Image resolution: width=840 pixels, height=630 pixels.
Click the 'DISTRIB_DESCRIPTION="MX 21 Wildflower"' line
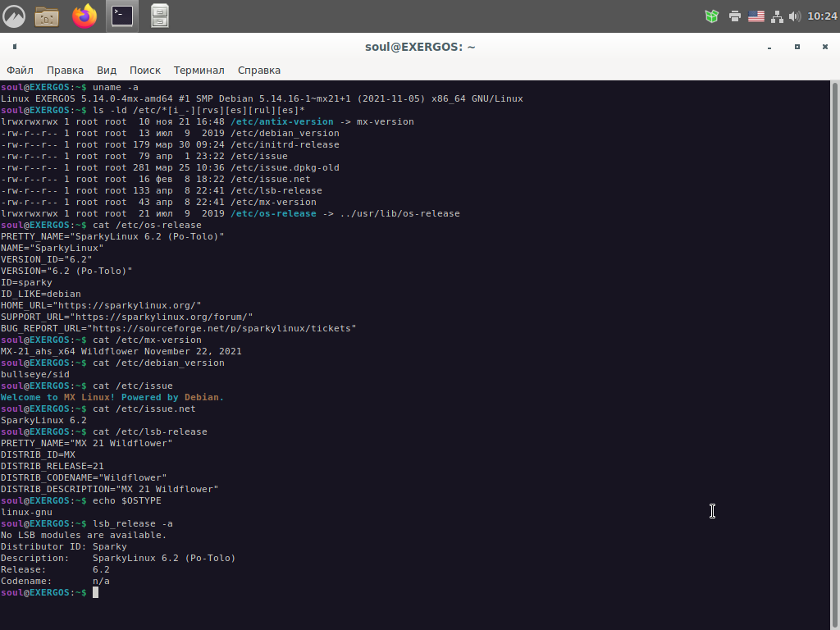(109, 489)
